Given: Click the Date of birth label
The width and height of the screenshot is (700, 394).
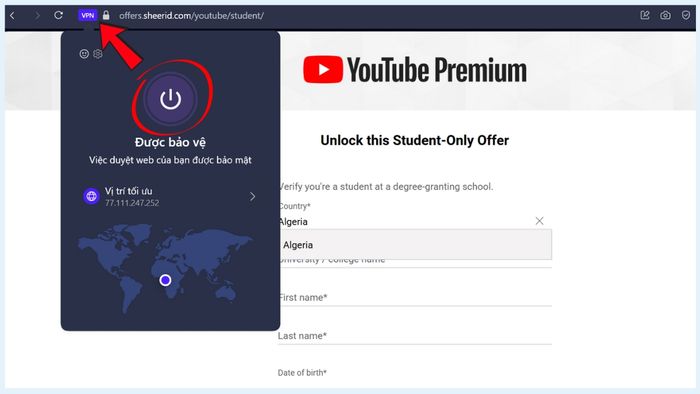Looking at the screenshot, I should (302, 373).
